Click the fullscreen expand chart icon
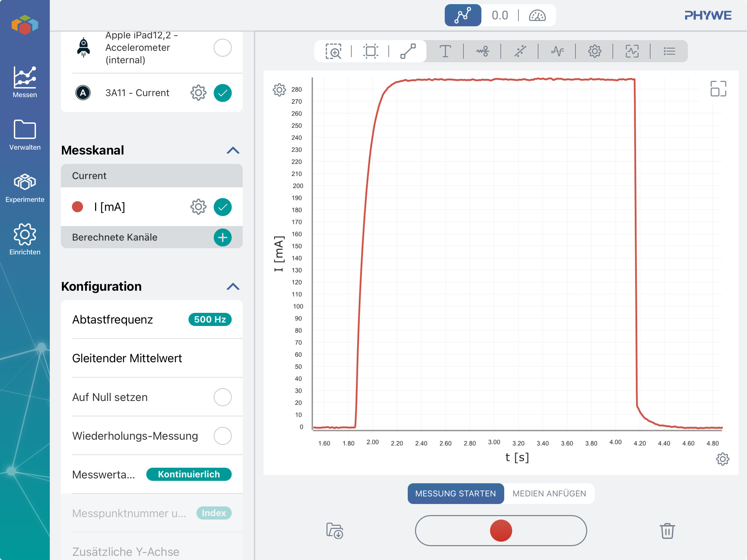 (718, 89)
